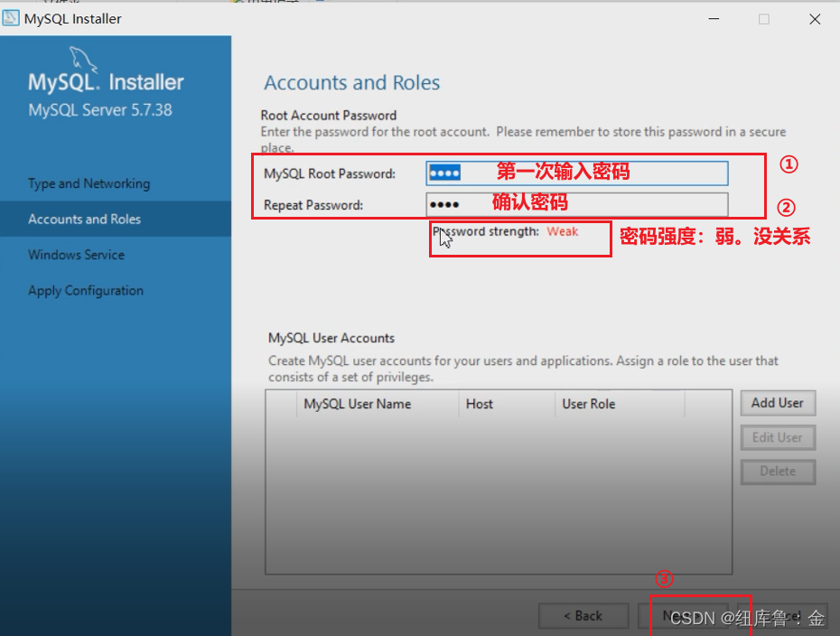Click the MySQL Server 5.7.38 text

pyautogui.click(x=100, y=110)
